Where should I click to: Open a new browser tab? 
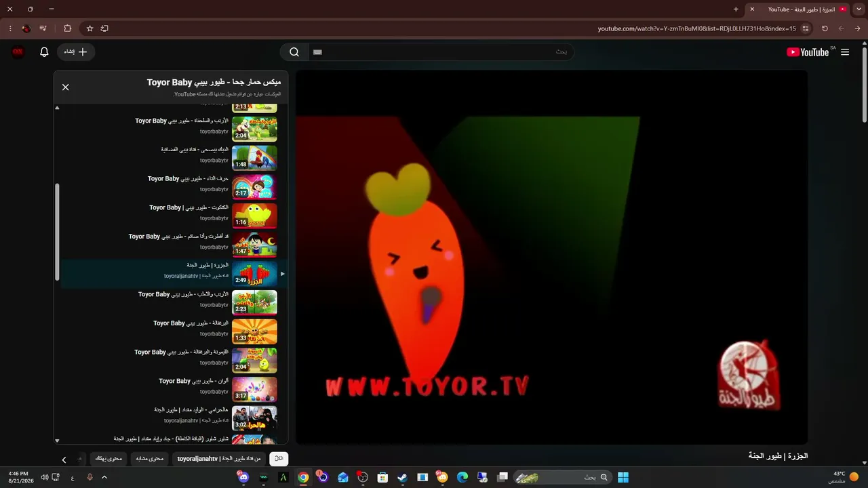736,9
